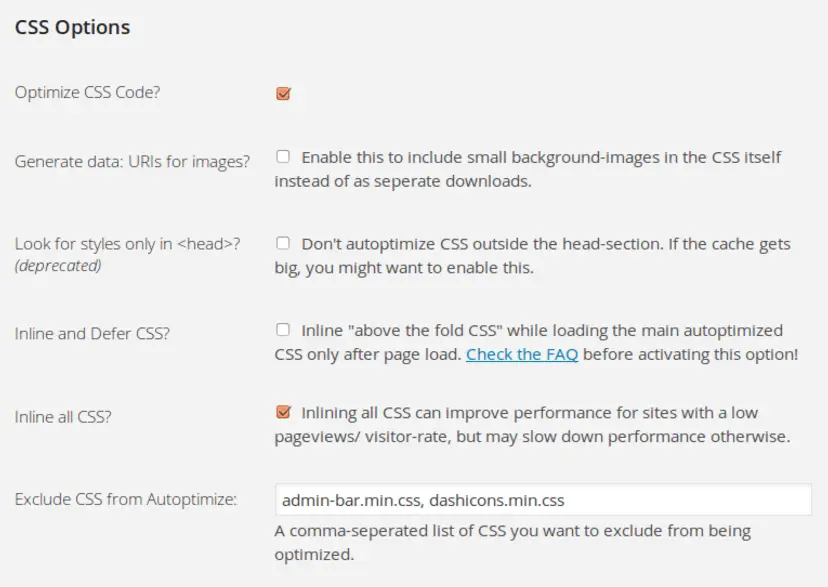Click the Look for styles only in head label

click(x=127, y=244)
